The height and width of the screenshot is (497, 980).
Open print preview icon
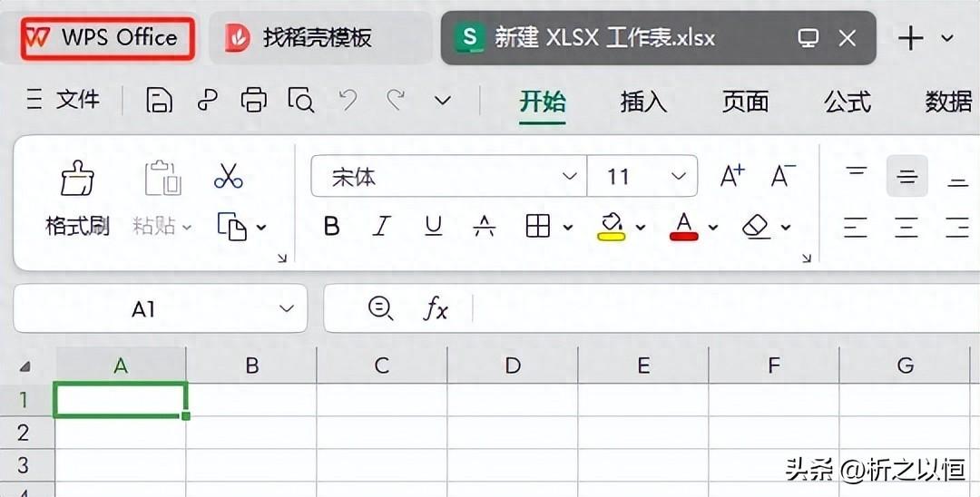tap(301, 100)
